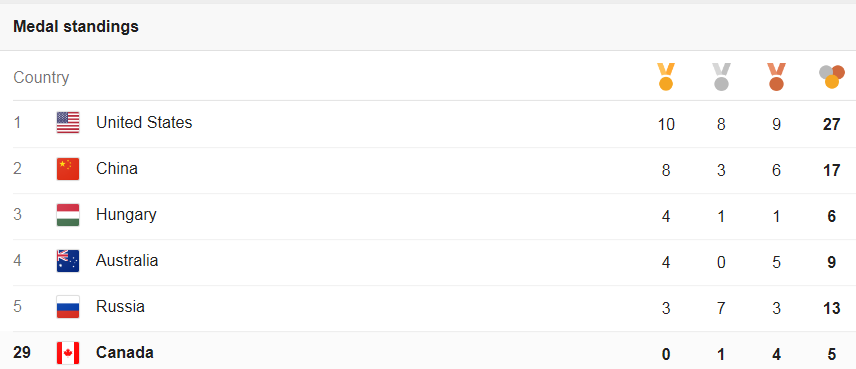Select the Hungary row name

126,215
